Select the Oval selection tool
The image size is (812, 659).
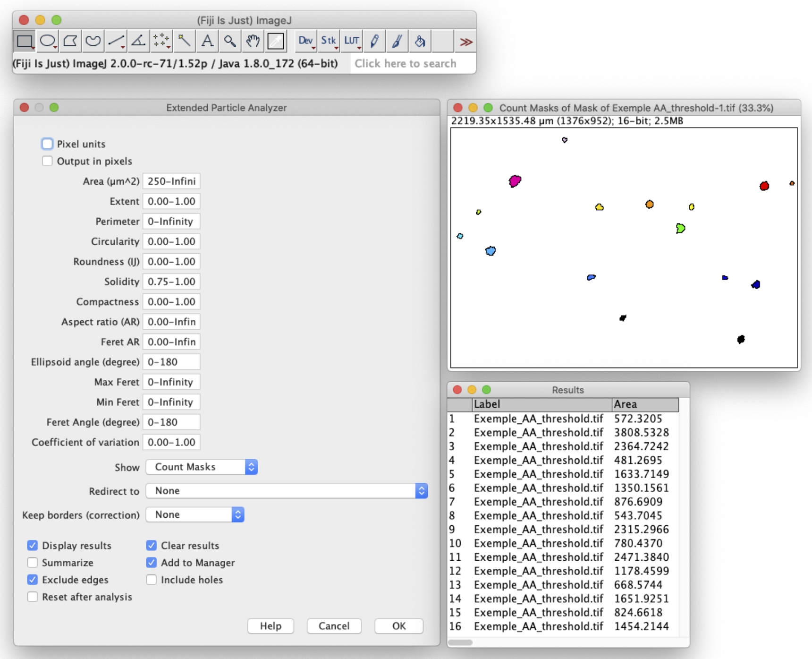pyautogui.click(x=47, y=42)
